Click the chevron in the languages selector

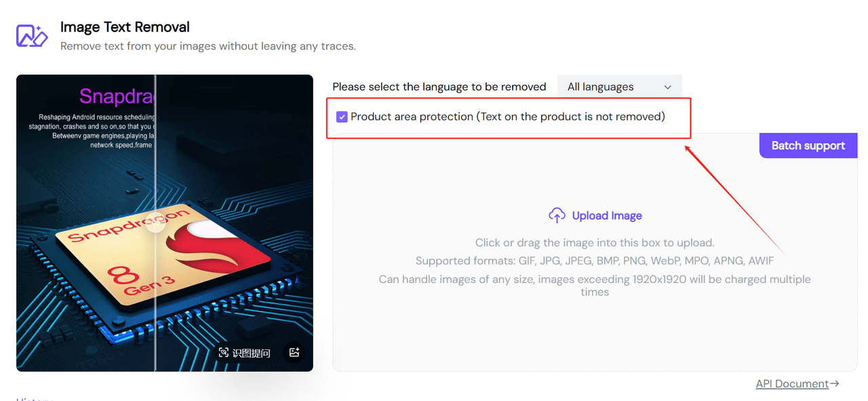(667, 87)
